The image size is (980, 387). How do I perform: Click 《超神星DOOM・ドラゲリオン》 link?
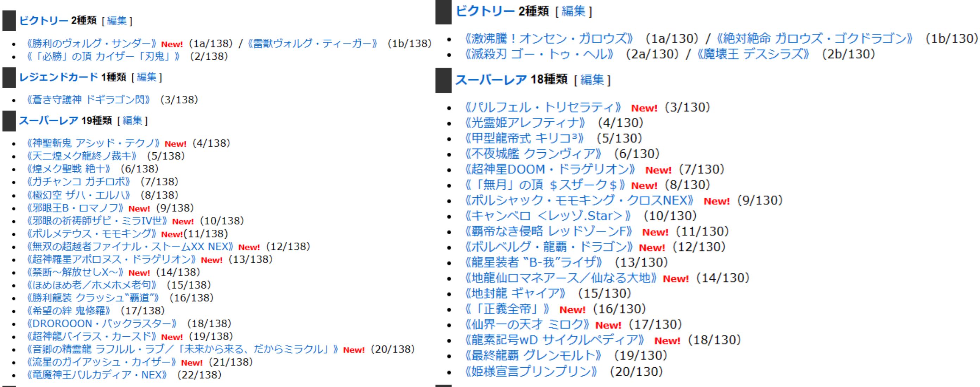550,169
